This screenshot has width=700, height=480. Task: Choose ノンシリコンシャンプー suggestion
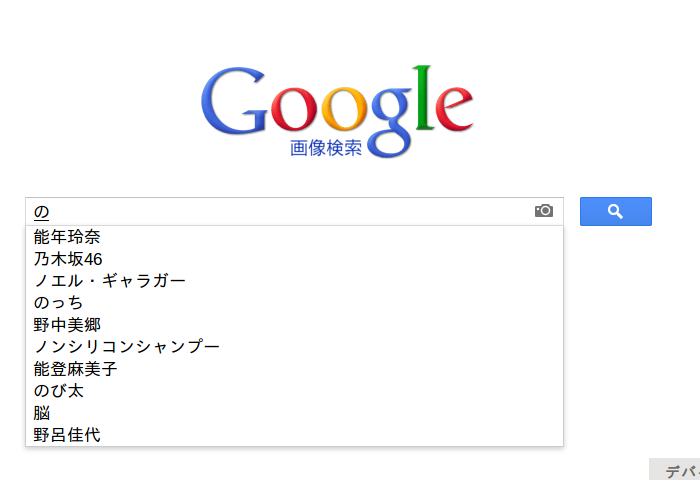point(295,346)
